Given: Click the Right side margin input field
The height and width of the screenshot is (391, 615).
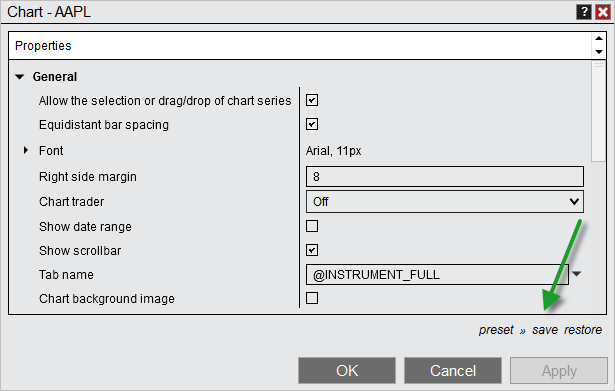Looking at the screenshot, I should pos(444,176).
